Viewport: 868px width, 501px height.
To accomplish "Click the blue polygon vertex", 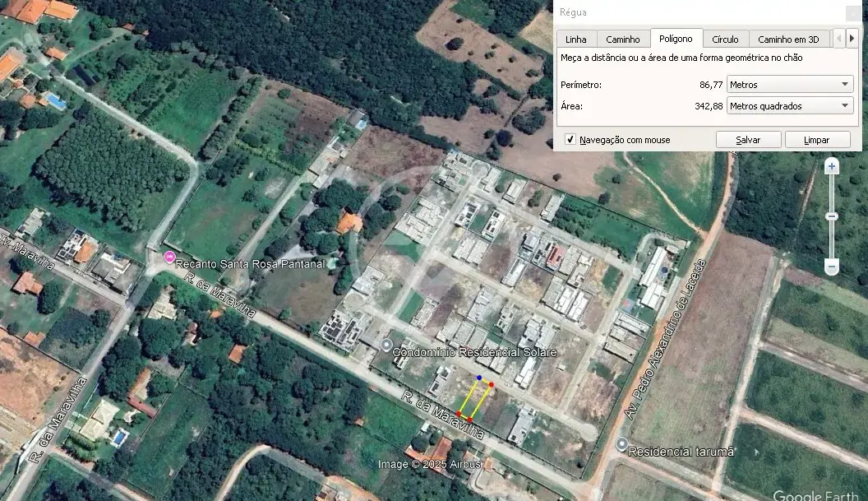I will coord(479,378).
